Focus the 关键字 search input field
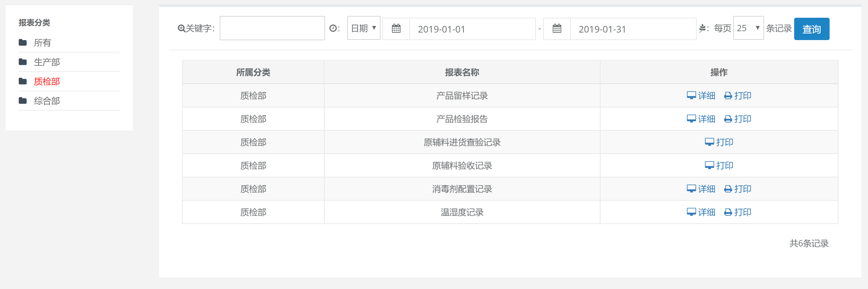Image resolution: width=868 pixels, height=289 pixels. point(272,28)
